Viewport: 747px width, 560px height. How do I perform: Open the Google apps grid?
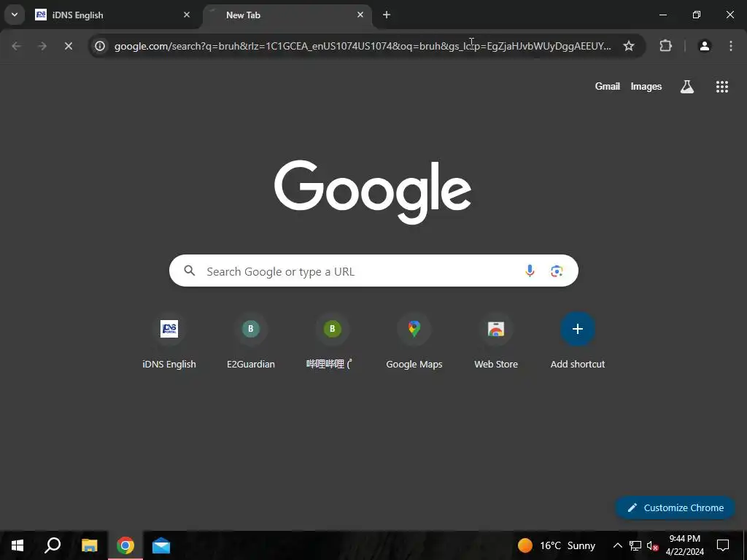(x=721, y=86)
